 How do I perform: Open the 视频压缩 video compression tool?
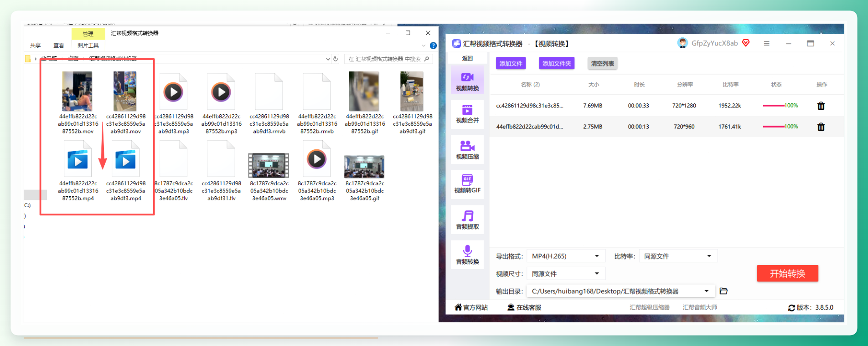[x=467, y=149]
